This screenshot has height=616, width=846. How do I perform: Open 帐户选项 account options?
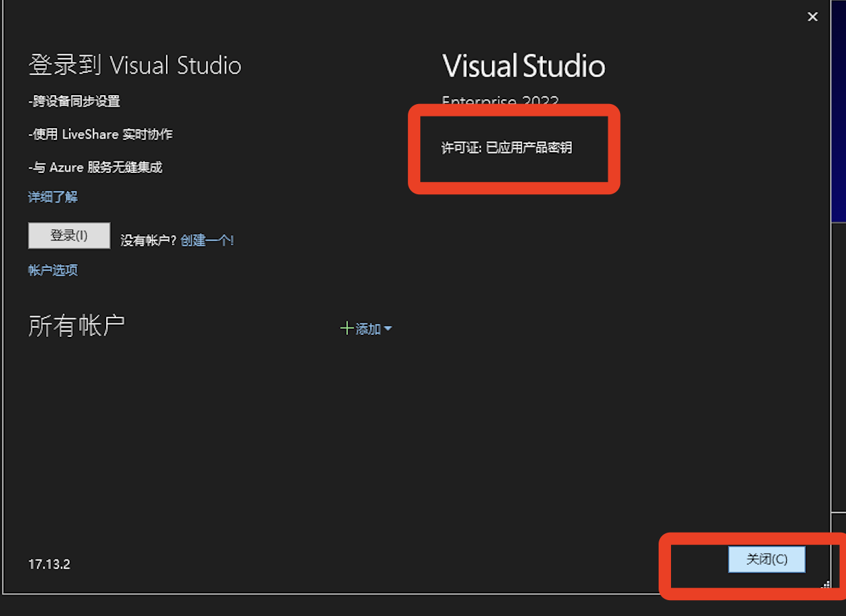click(x=52, y=270)
